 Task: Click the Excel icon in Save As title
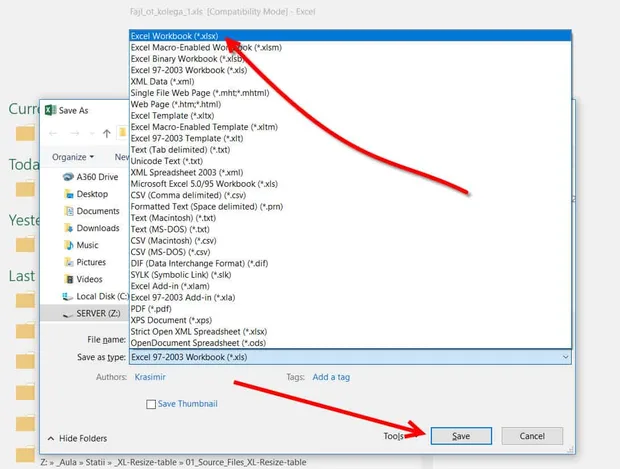[x=50, y=110]
